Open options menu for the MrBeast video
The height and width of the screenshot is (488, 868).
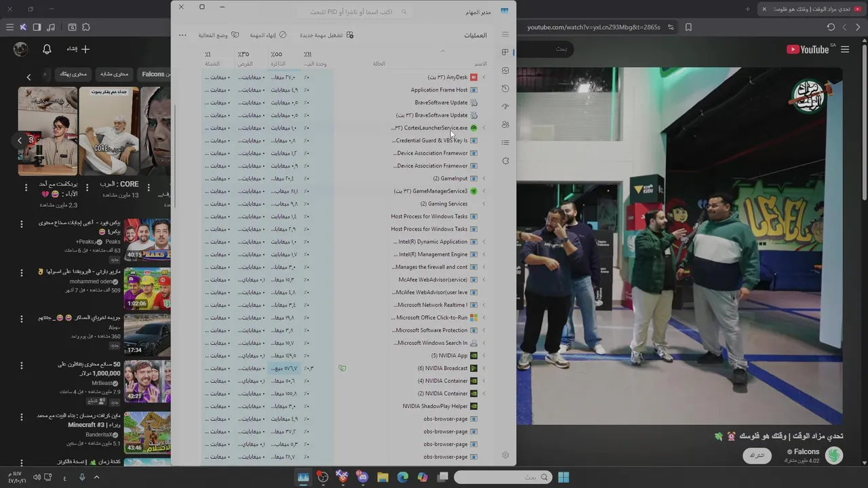(x=21, y=365)
